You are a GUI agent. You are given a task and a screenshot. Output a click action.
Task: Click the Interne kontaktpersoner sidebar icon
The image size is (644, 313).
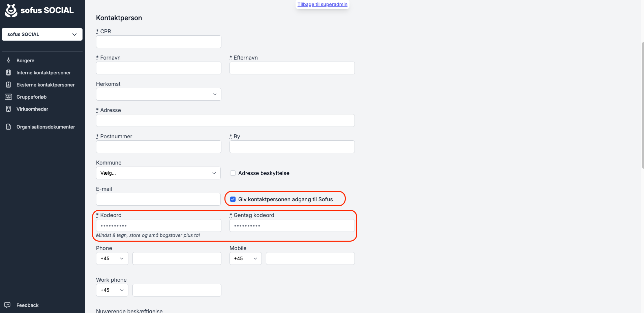[x=8, y=73]
